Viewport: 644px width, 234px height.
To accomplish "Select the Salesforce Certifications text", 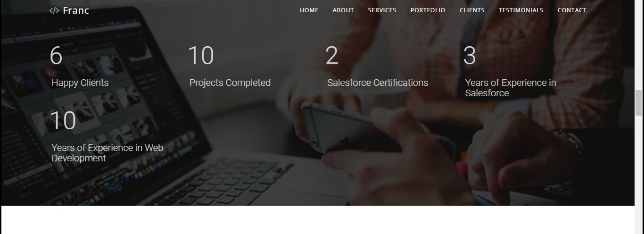I will (x=378, y=83).
